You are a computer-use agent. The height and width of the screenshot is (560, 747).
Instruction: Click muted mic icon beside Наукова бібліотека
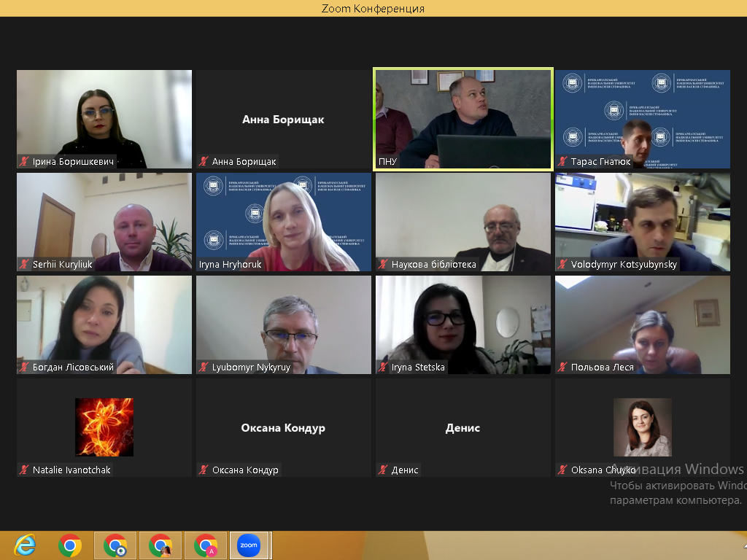click(x=383, y=265)
